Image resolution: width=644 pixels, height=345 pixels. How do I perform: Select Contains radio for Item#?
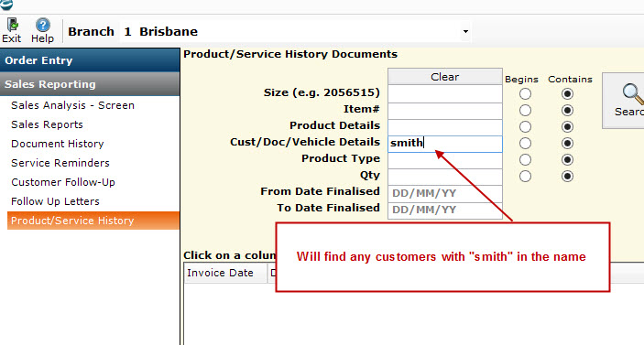point(567,111)
